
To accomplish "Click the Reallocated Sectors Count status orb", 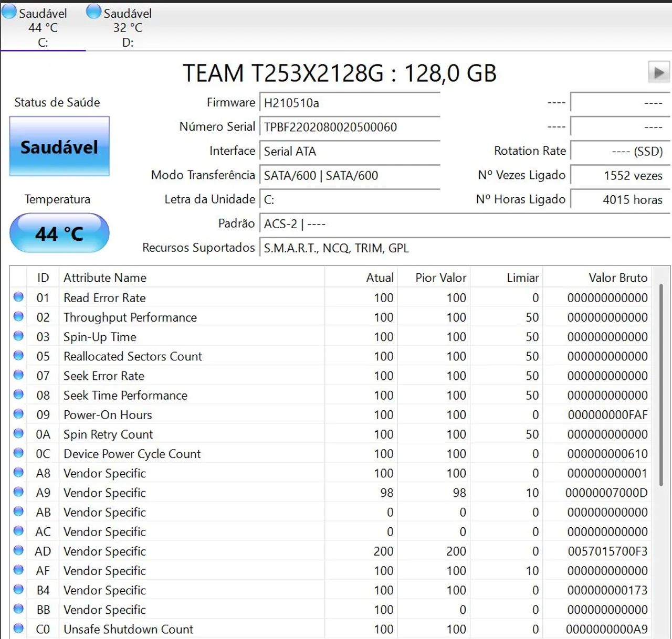I will (18, 355).
